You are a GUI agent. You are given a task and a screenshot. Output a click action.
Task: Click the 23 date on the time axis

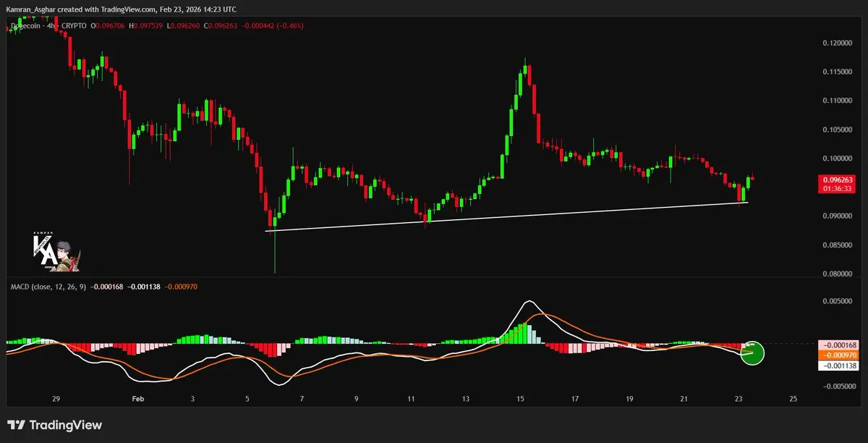739,399
